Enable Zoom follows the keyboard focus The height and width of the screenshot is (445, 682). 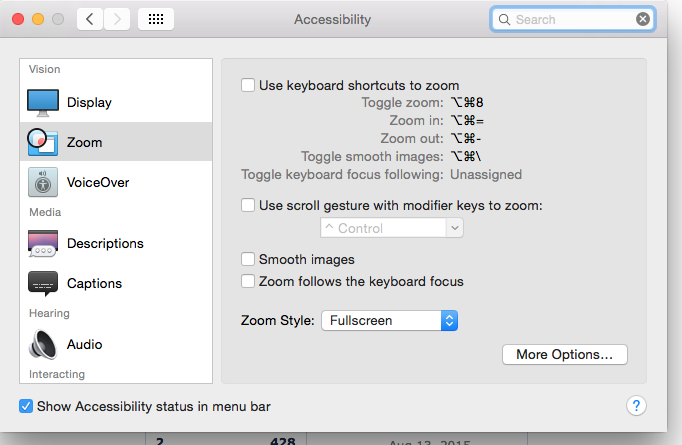coord(248,281)
